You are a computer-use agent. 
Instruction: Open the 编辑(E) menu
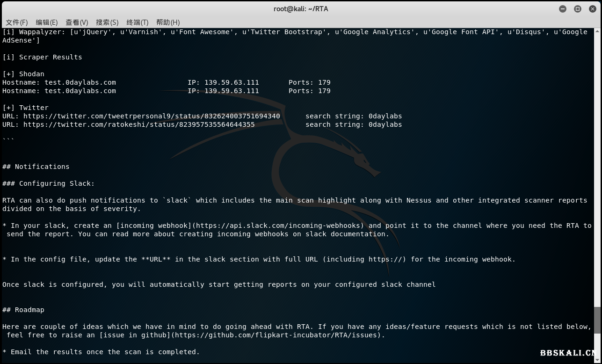pyautogui.click(x=47, y=22)
